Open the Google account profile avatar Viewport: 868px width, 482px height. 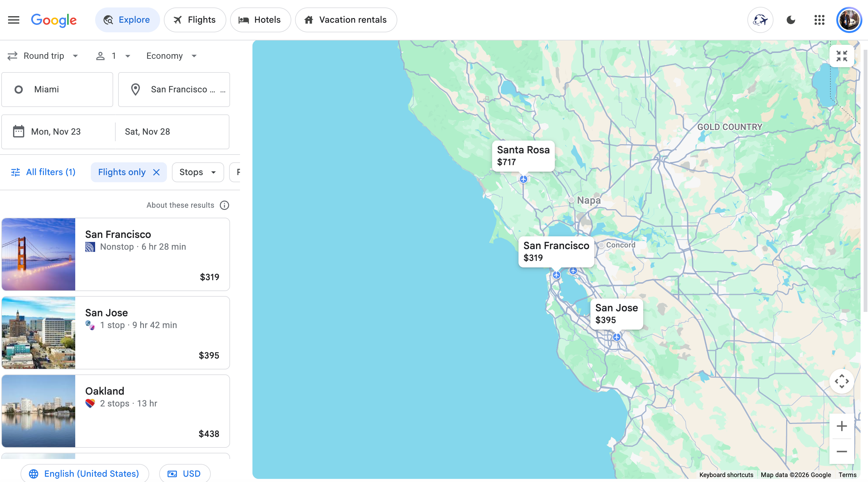pyautogui.click(x=849, y=20)
